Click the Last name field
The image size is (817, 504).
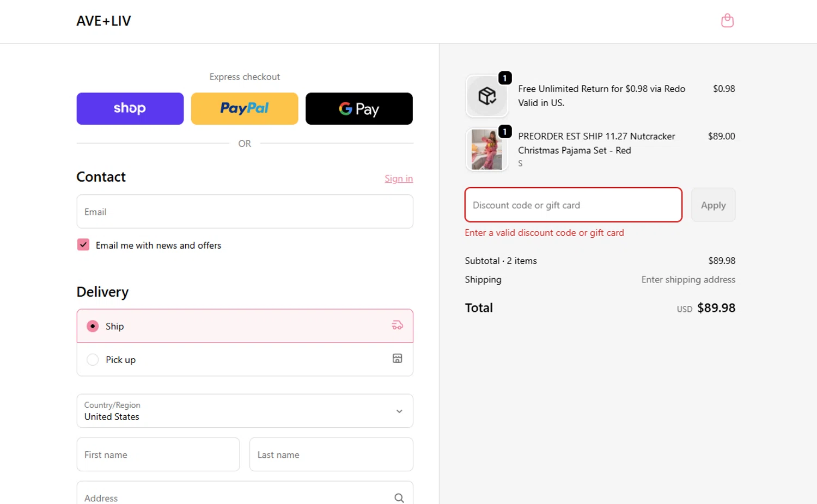coord(331,454)
